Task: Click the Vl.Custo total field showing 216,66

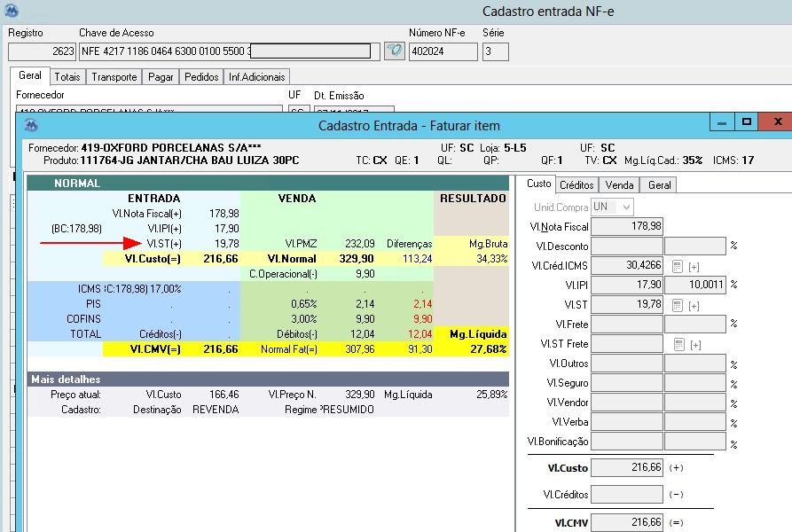Action: click(627, 468)
